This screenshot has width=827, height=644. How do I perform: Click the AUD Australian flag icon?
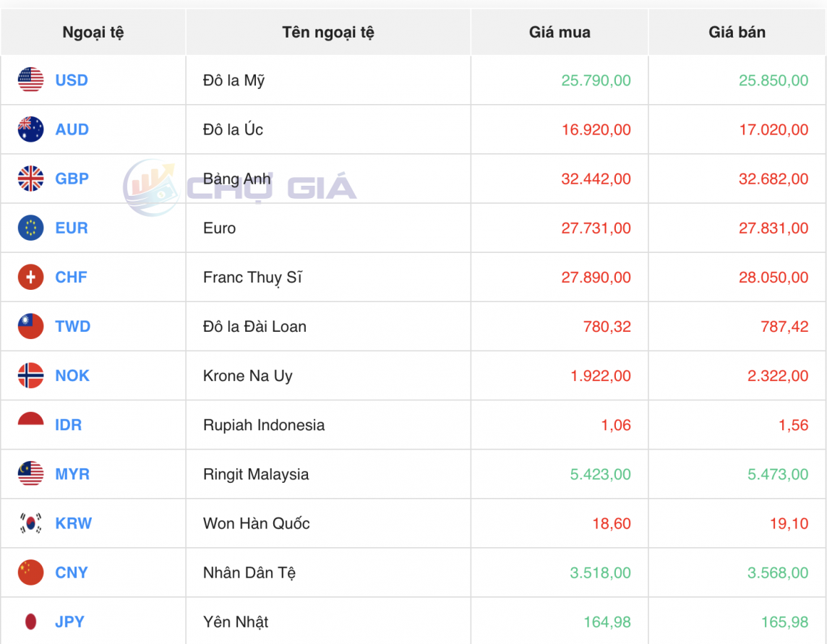31,129
